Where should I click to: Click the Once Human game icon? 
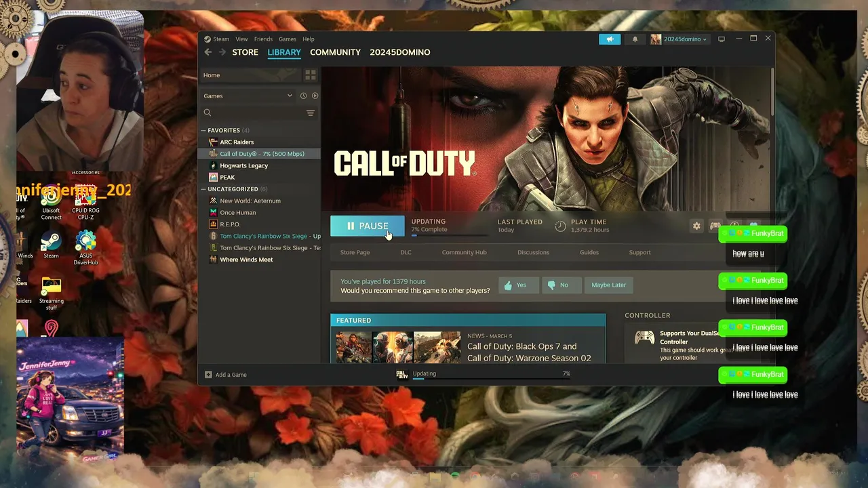(213, 213)
